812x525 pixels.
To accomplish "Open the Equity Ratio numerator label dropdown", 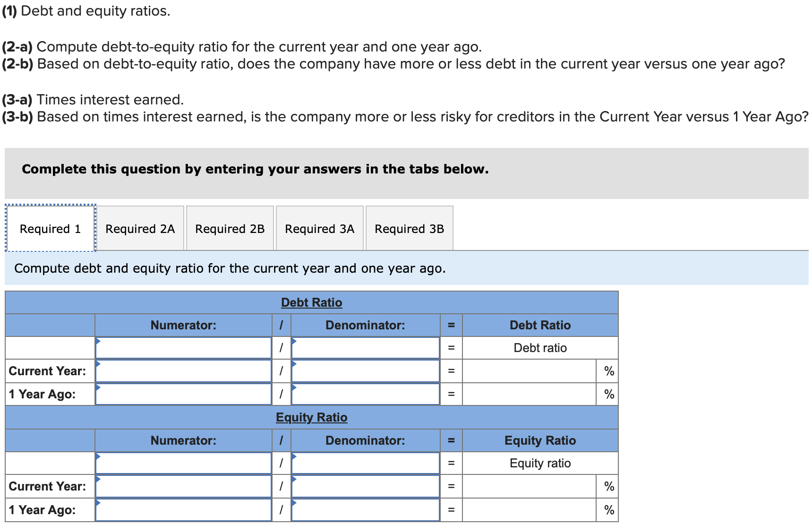I will click(x=183, y=463).
